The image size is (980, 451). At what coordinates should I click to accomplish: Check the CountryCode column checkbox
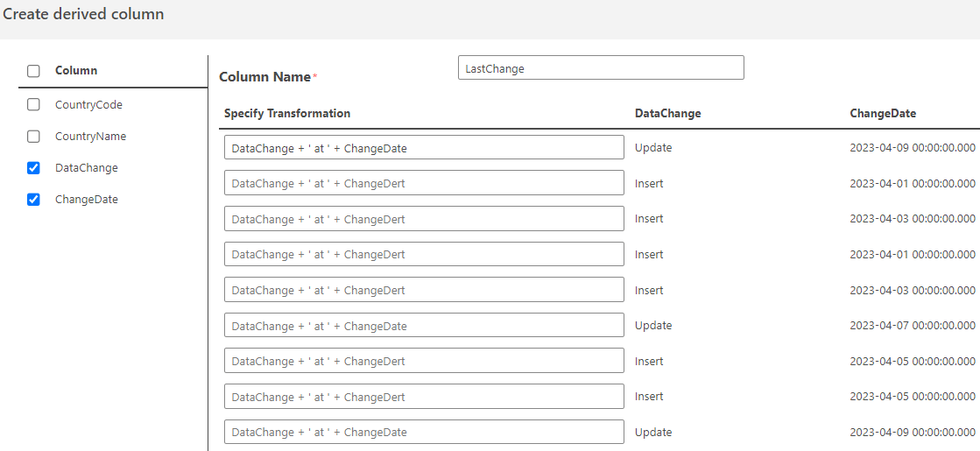click(33, 105)
